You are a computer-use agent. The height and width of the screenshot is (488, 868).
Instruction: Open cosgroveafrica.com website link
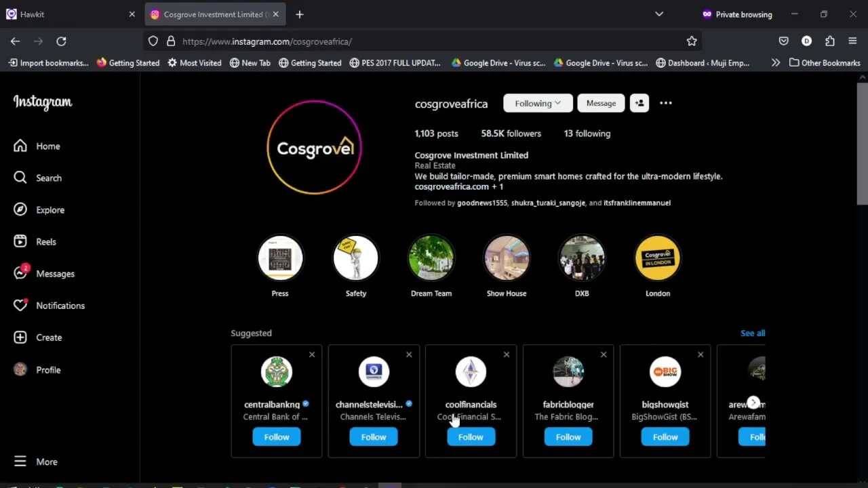[x=452, y=186]
